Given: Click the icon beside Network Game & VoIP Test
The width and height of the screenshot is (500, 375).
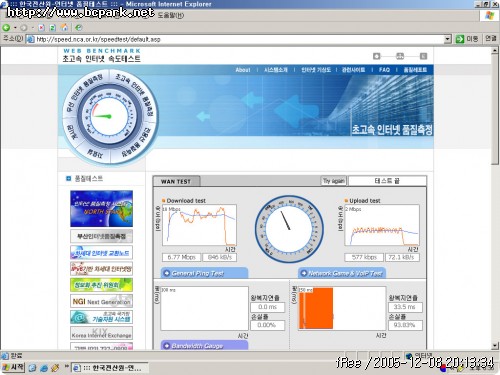Looking at the screenshot, I should 303,273.
